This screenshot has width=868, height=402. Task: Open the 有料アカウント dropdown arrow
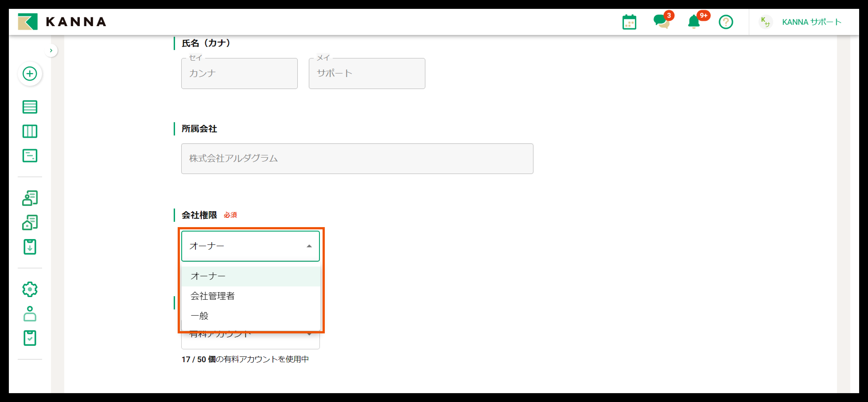[x=309, y=334]
